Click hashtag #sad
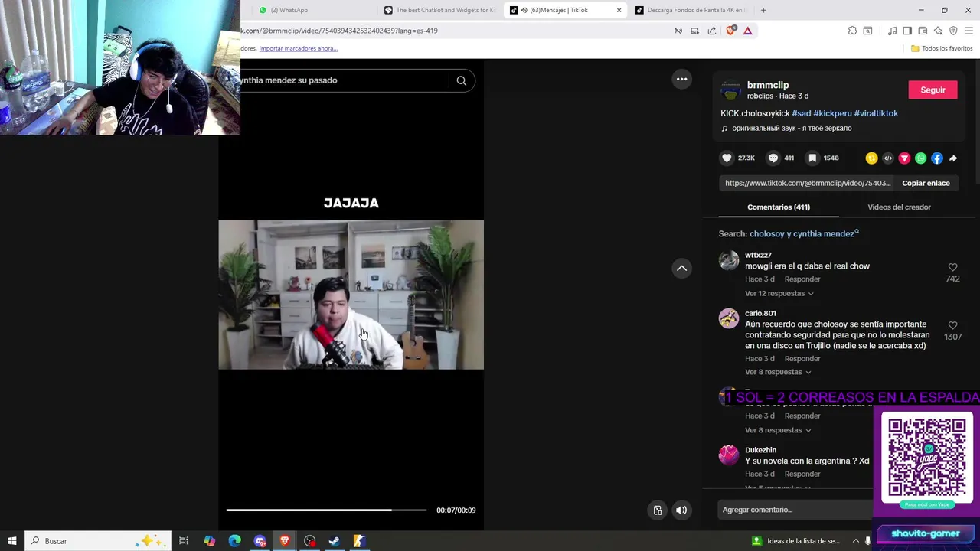Viewport: 980px width, 551px height. [x=801, y=113]
